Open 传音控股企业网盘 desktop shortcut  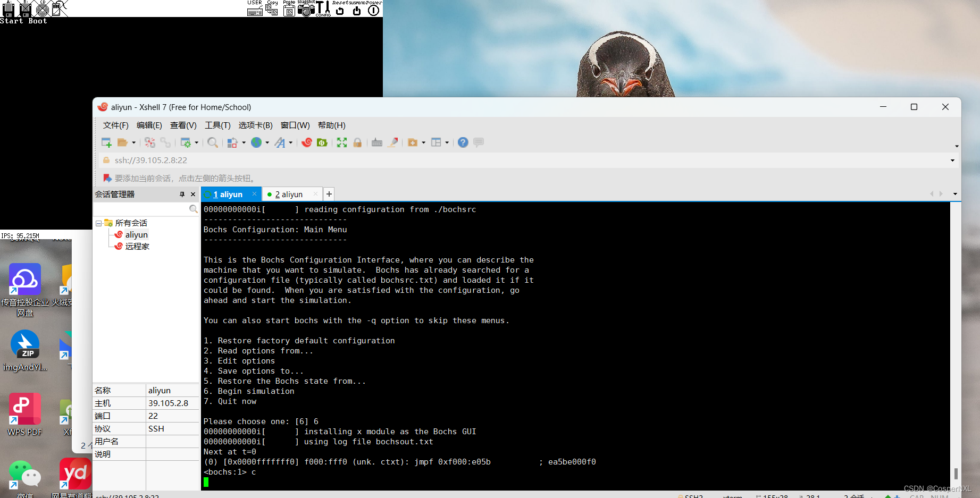pos(25,290)
